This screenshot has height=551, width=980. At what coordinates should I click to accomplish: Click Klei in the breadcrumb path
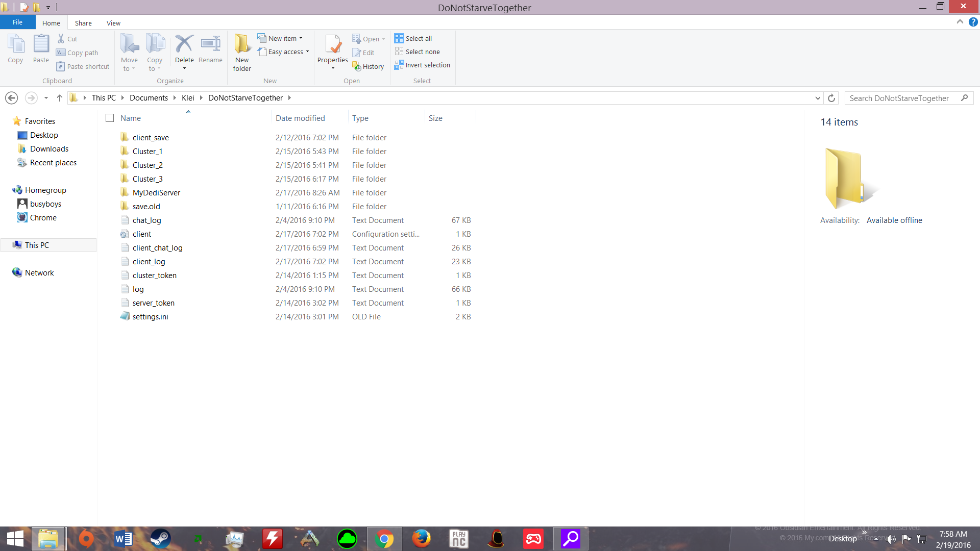pos(188,98)
